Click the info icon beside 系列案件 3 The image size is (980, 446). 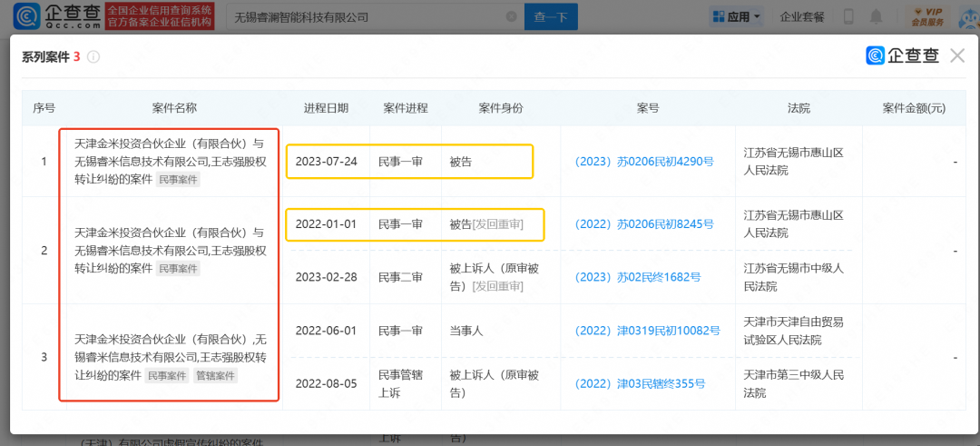pos(93,57)
